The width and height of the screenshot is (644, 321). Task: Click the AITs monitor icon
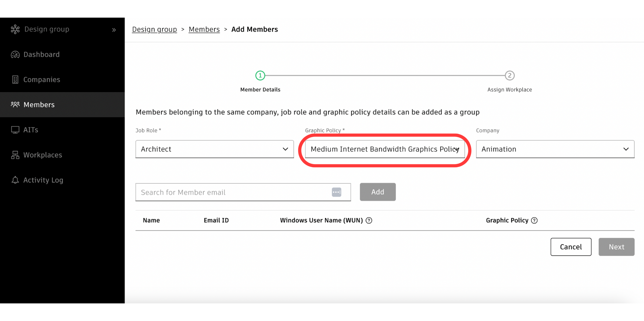click(x=15, y=130)
